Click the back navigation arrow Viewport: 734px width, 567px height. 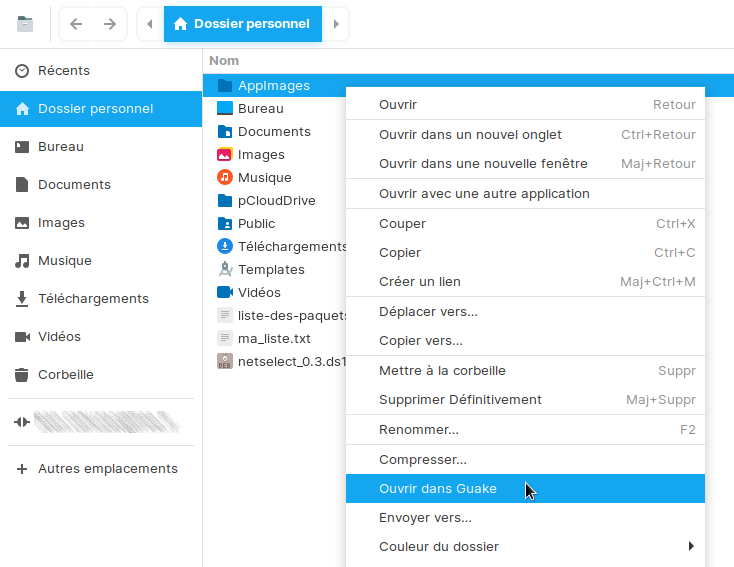click(77, 24)
